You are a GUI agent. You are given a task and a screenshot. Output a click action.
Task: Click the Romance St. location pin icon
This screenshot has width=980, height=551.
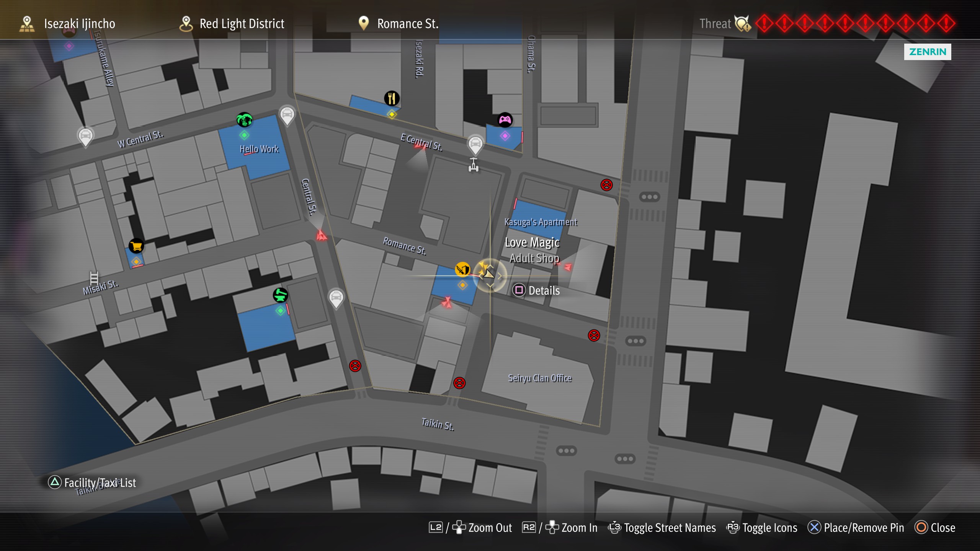[363, 23]
